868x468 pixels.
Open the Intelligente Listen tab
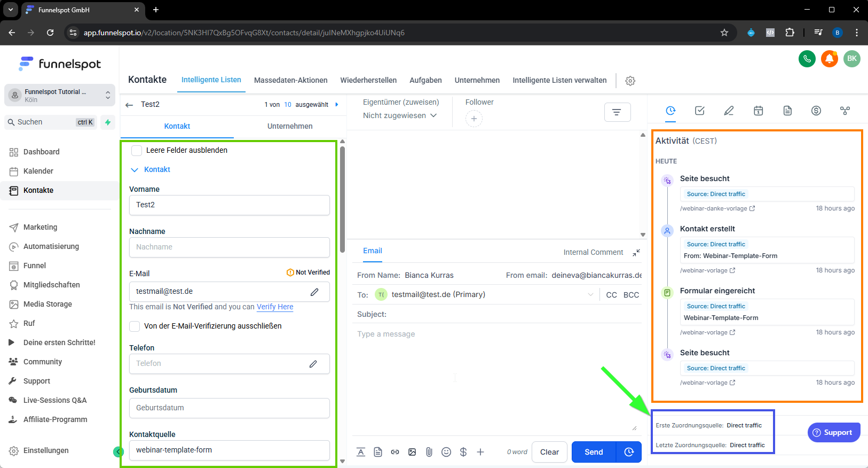coord(211,80)
